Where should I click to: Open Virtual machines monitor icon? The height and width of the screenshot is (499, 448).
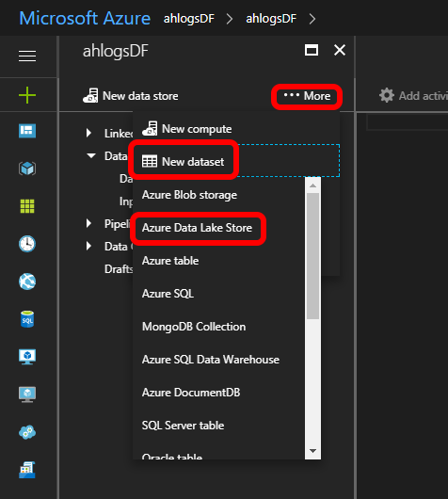pyautogui.click(x=27, y=357)
